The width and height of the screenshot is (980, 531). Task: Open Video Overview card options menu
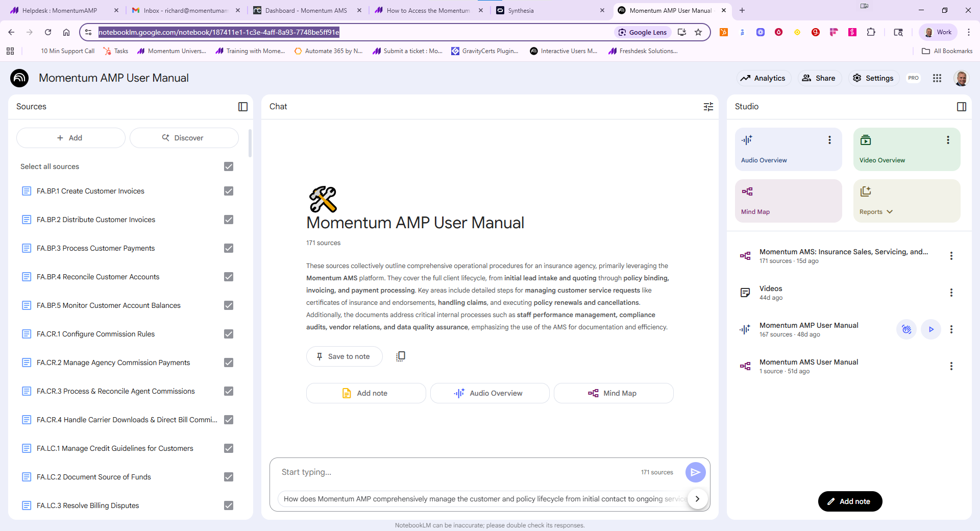click(948, 140)
